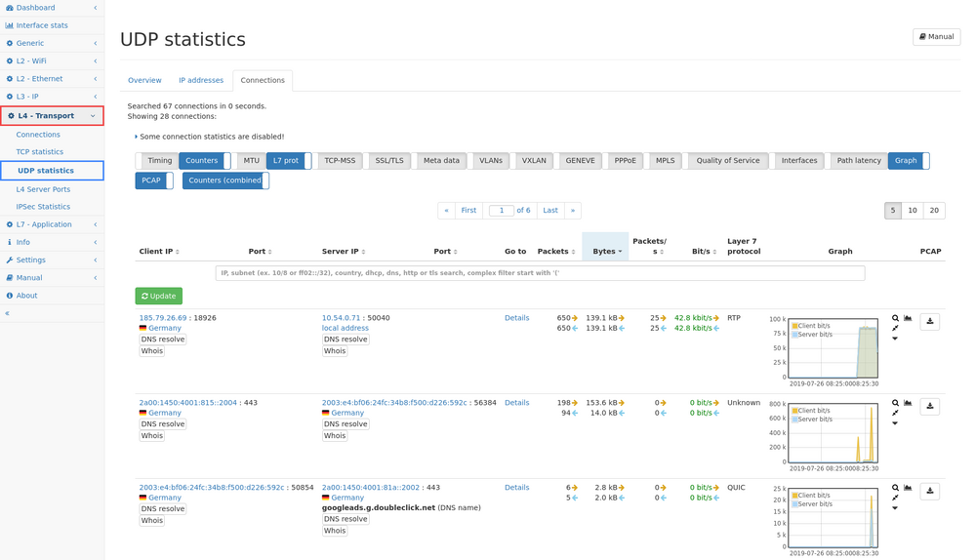Disable the Graph column toggle
Image resolution: width=976 pixels, height=560 pixels.
point(908,161)
